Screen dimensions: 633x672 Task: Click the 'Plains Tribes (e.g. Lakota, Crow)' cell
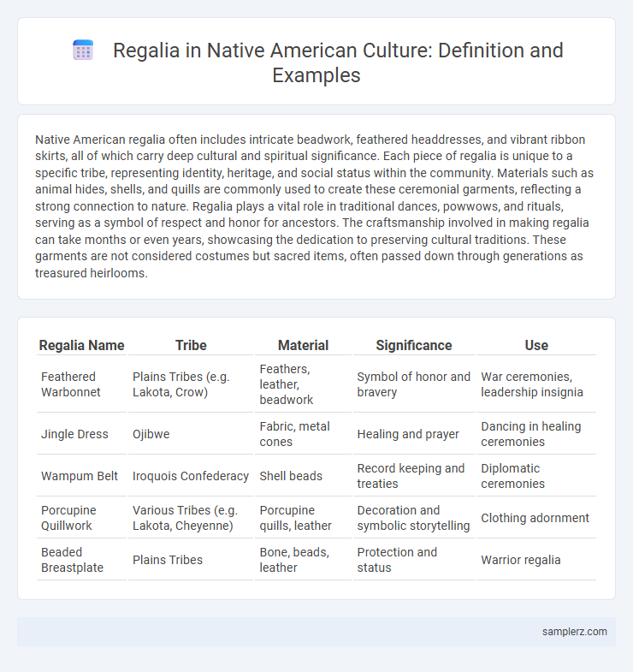191,384
